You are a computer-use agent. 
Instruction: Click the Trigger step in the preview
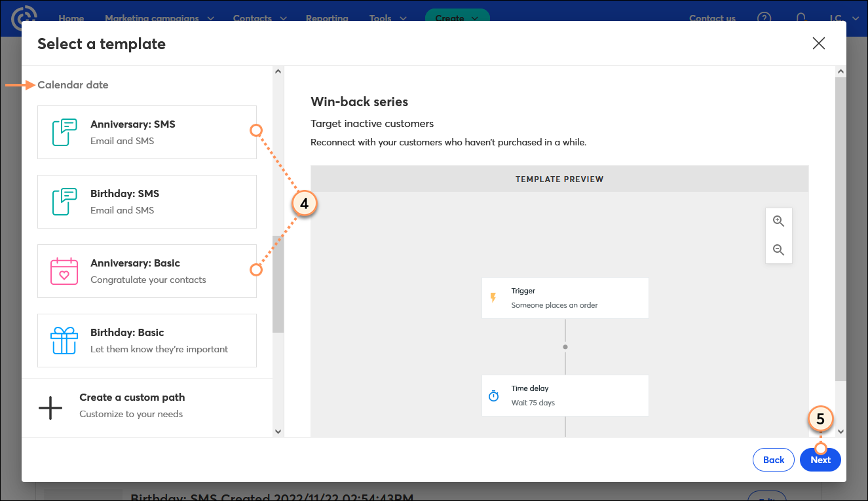coord(565,298)
